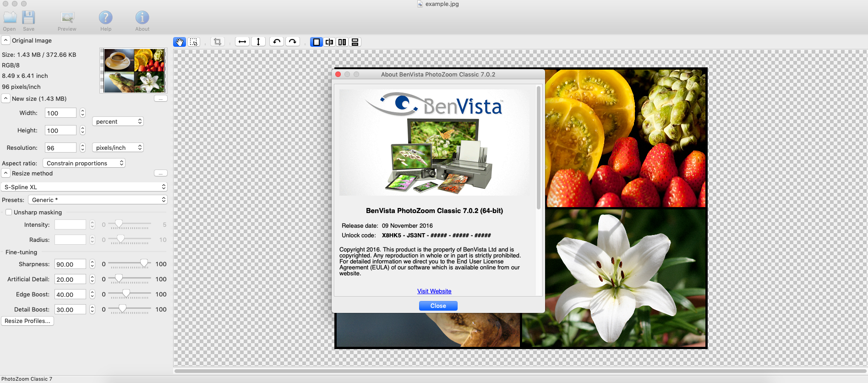Open the Visit Website link

coord(434,291)
